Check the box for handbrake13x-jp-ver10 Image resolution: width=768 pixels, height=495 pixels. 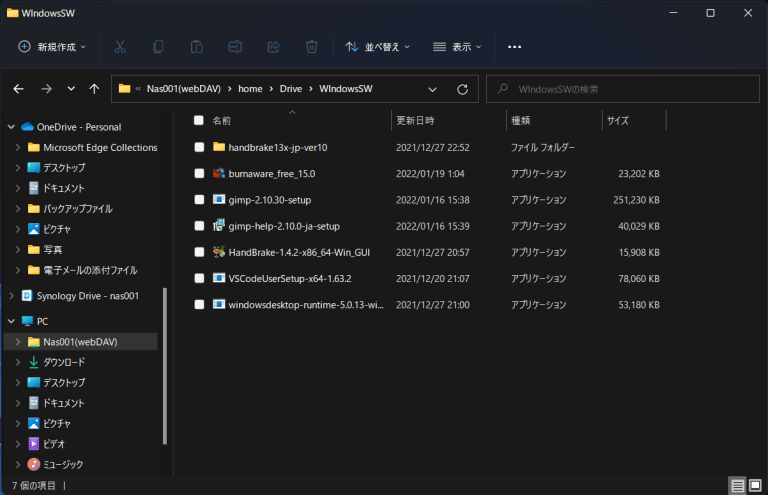pos(199,147)
